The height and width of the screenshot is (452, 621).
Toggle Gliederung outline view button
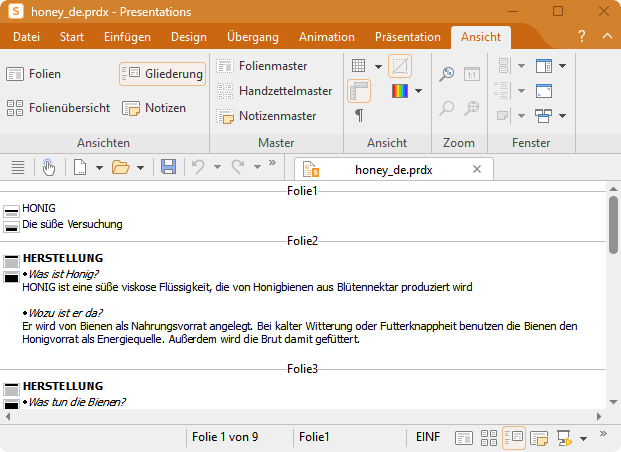click(x=162, y=74)
